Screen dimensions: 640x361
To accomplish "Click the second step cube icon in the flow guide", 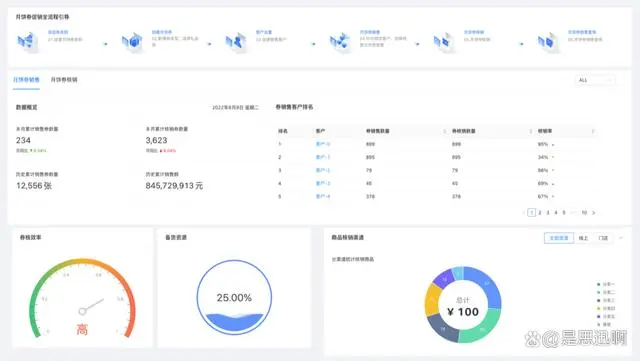I will coord(132,42).
